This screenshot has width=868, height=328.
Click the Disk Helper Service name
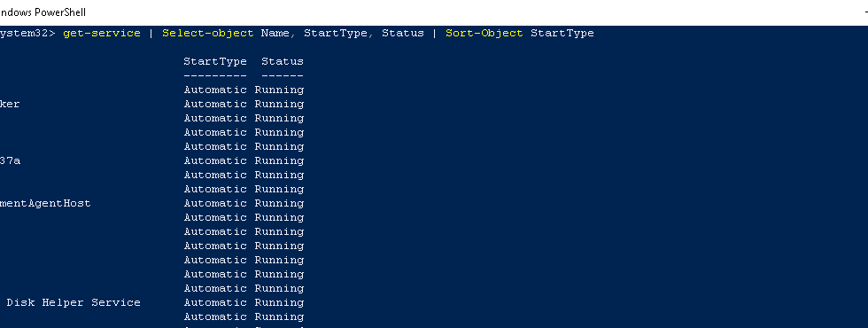tap(73, 302)
